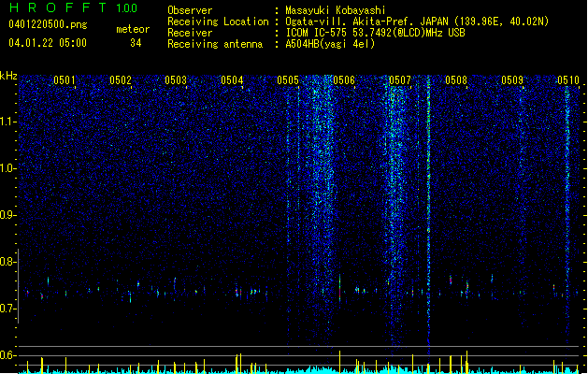Click the HROFFT 1.0.0 title text
588x374 pixels.
[74, 7]
